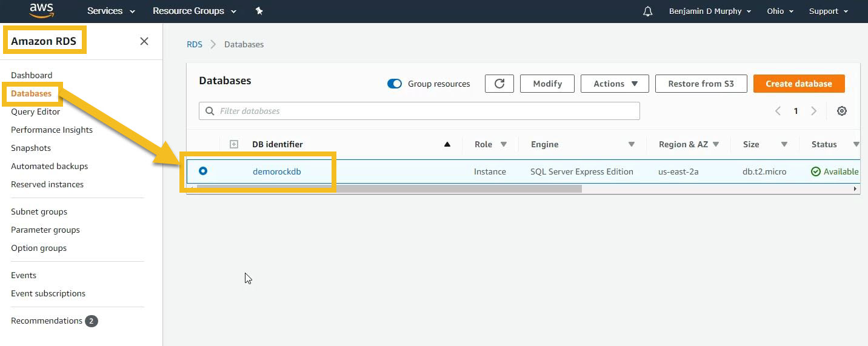
Task: Click the Recommendations count badge
Action: [x=91, y=321]
